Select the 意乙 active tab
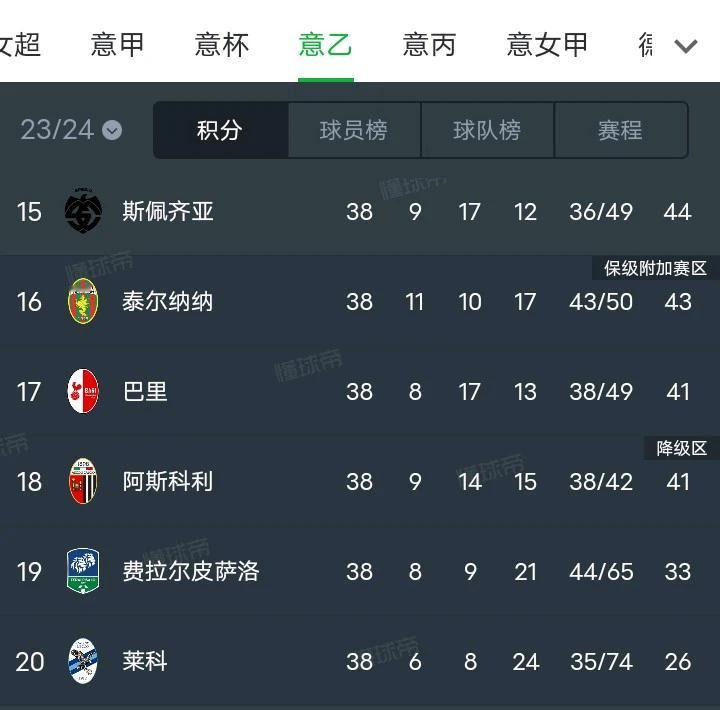The height and width of the screenshot is (710, 720). point(326,45)
